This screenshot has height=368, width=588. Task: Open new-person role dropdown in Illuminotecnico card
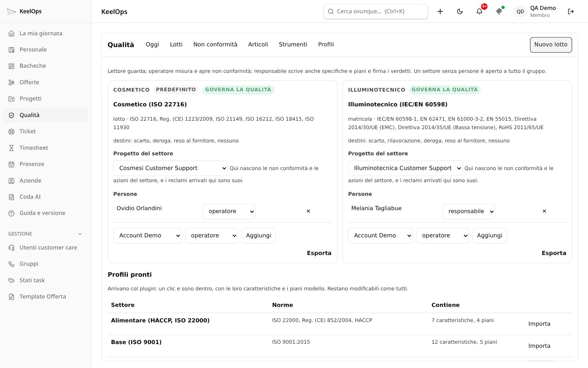coord(442,236)
